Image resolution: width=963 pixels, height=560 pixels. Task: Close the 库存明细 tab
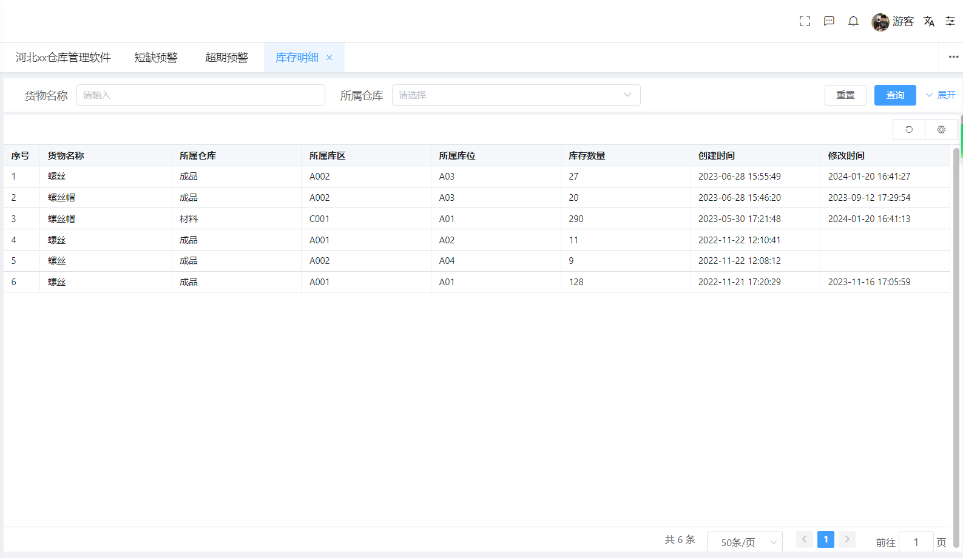329,58
